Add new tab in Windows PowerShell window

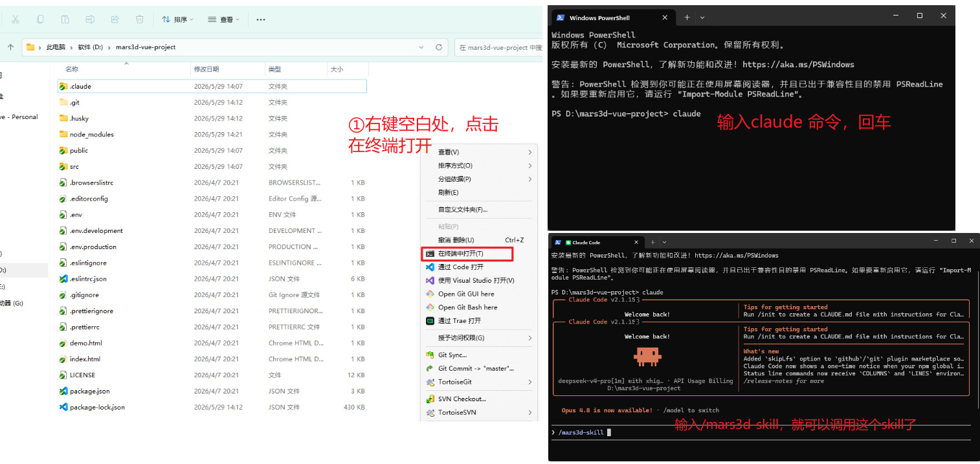click(687, 17)
